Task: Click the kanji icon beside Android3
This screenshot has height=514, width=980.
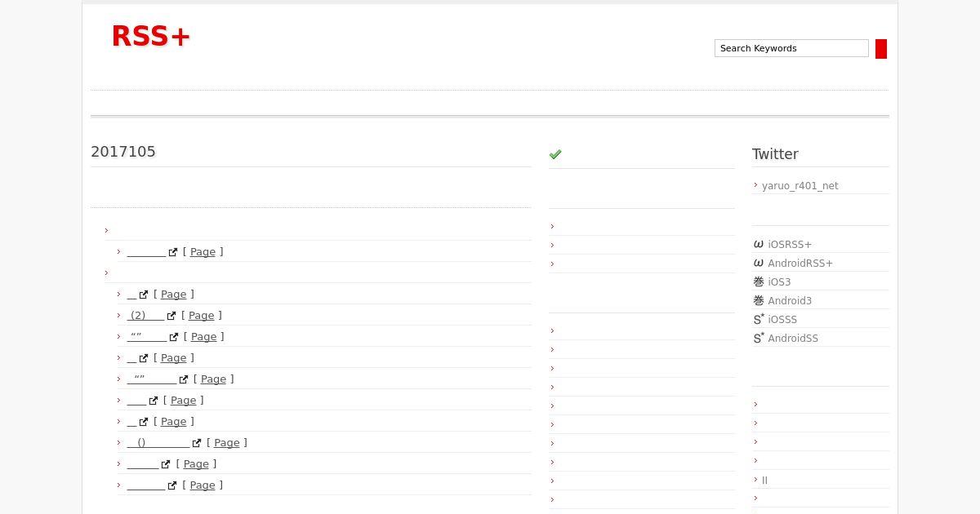Action: coord(759,300)
